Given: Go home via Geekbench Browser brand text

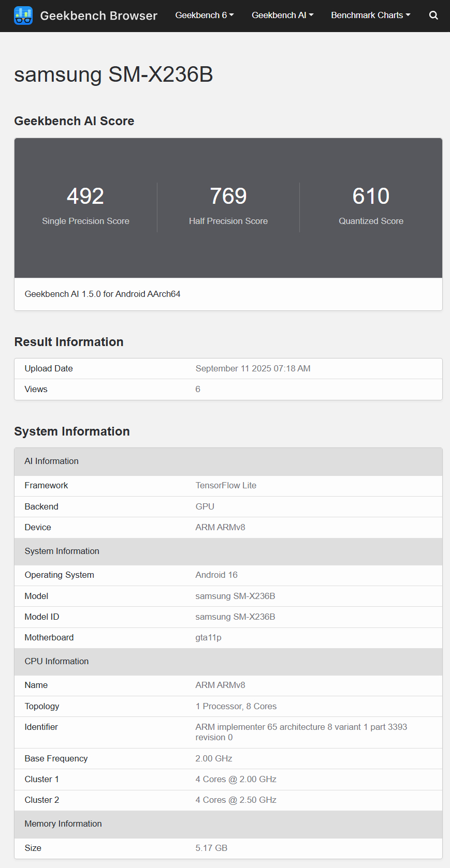Looking at the screenshot, I should tap(98, 16).
